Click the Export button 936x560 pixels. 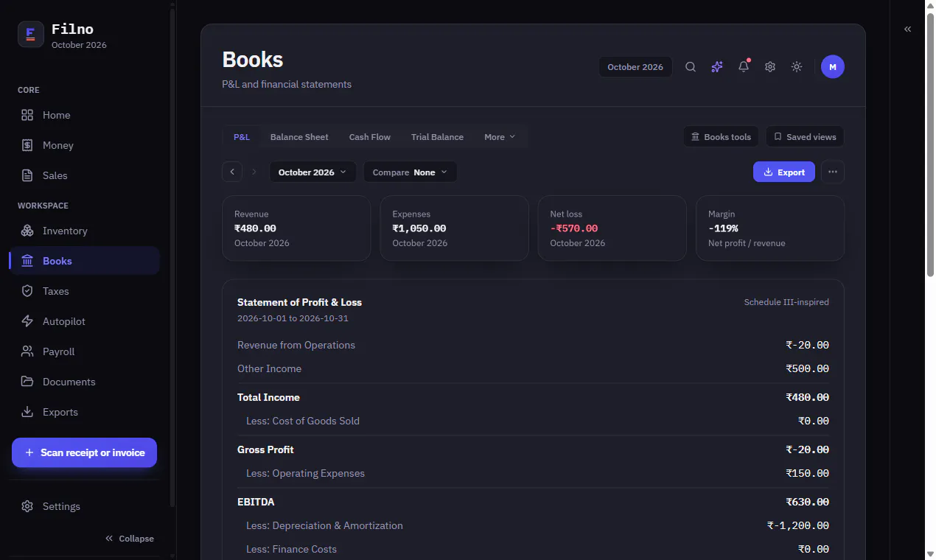point(784,172)
